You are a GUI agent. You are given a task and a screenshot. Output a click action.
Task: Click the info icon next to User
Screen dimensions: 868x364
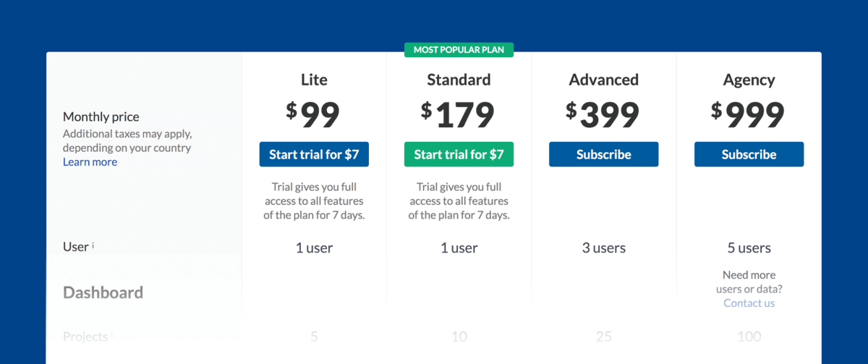pos(93,245)
